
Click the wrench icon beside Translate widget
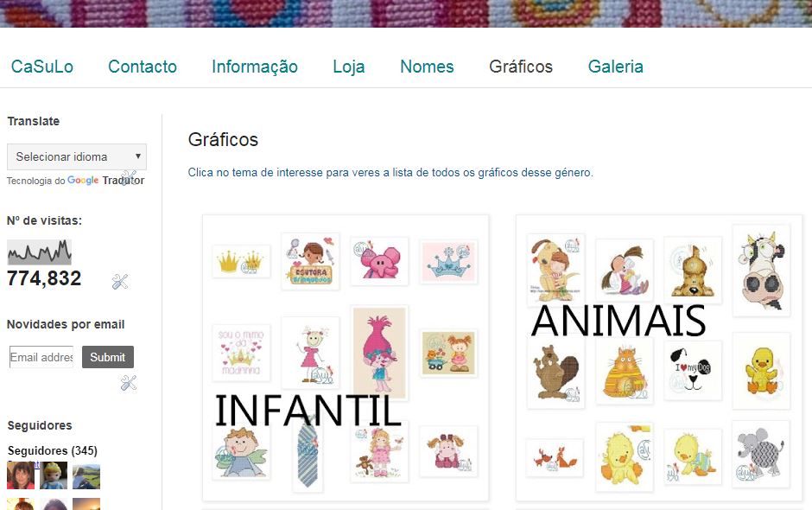(129, 178)
